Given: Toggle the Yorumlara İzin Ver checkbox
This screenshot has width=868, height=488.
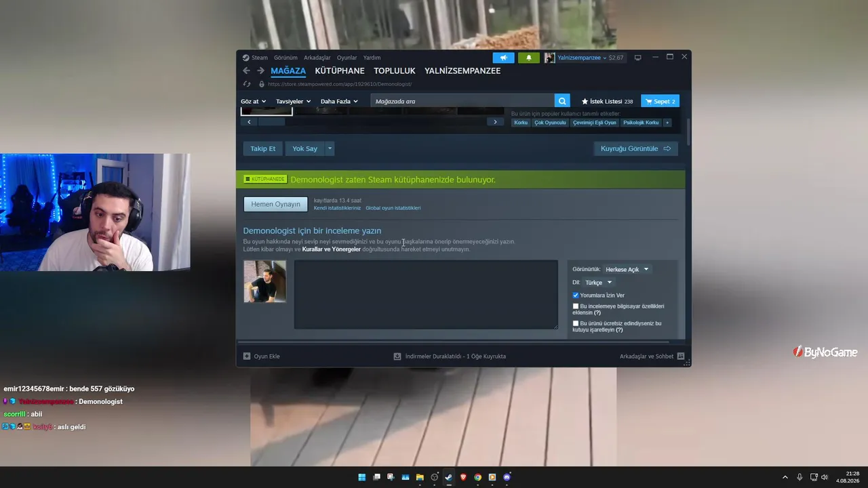Looking at the screenshot, I should [576, 296].
